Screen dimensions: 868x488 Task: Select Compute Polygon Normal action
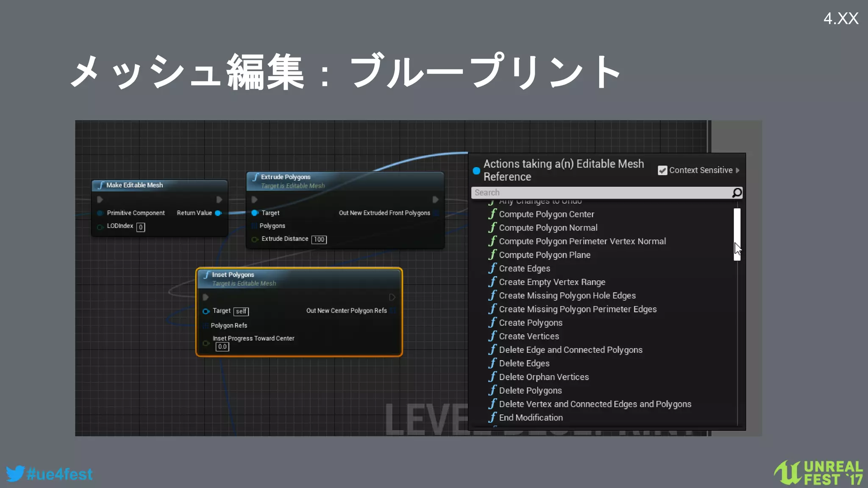tap(548, 228)
